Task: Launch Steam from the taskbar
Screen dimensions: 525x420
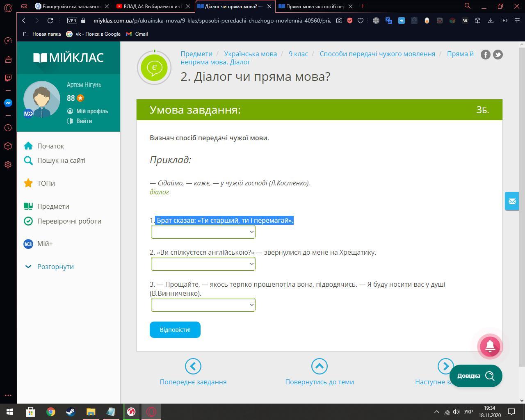Action: (71, 411)
